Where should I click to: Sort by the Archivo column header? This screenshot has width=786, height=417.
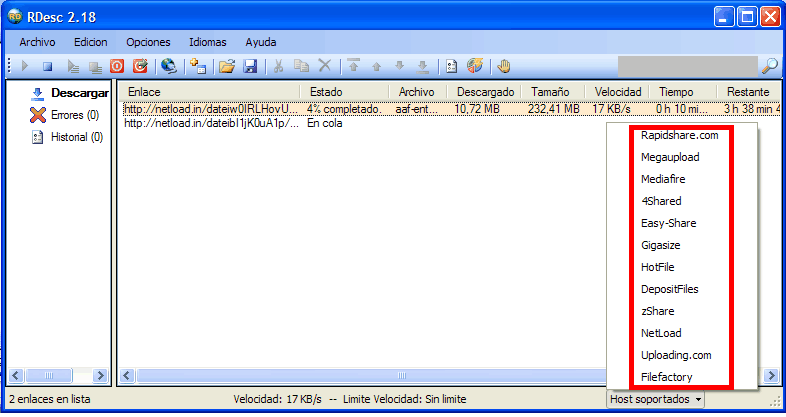[x=417, y=92]
